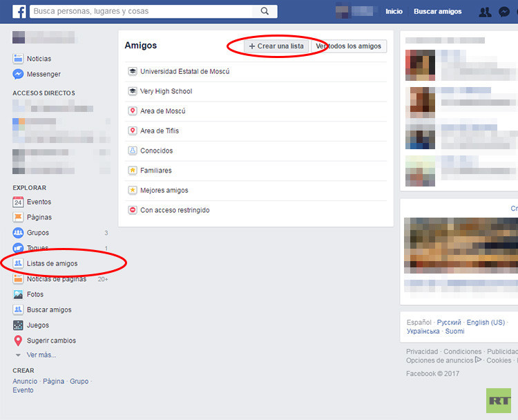
Task: Open the Mejores amigos list
Action: [x=164, y=190]
